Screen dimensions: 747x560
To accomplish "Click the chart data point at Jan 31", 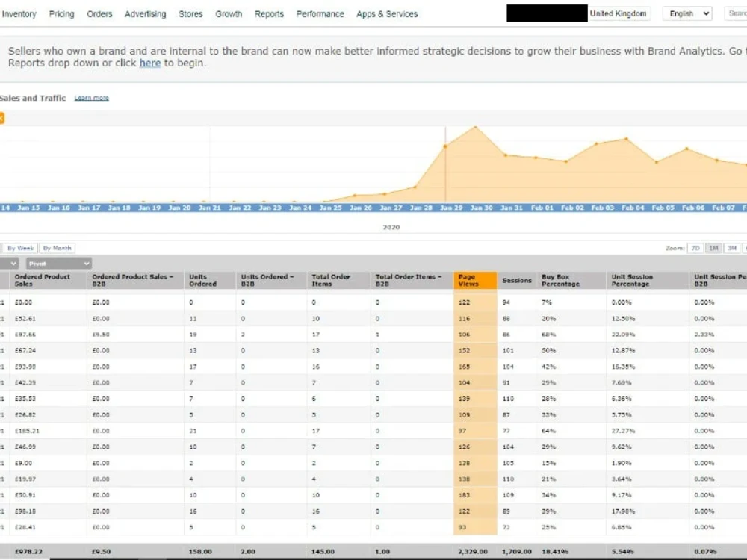I will [x=506, y=155].
